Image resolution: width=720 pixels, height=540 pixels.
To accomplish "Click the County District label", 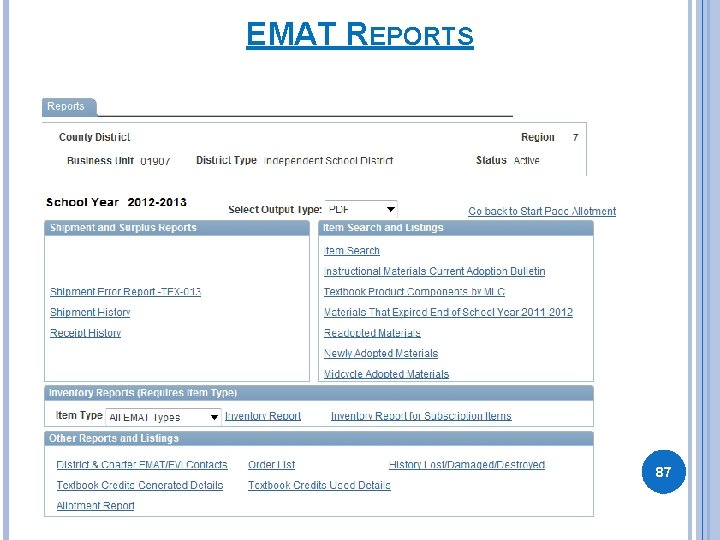I will pos(94,137).
